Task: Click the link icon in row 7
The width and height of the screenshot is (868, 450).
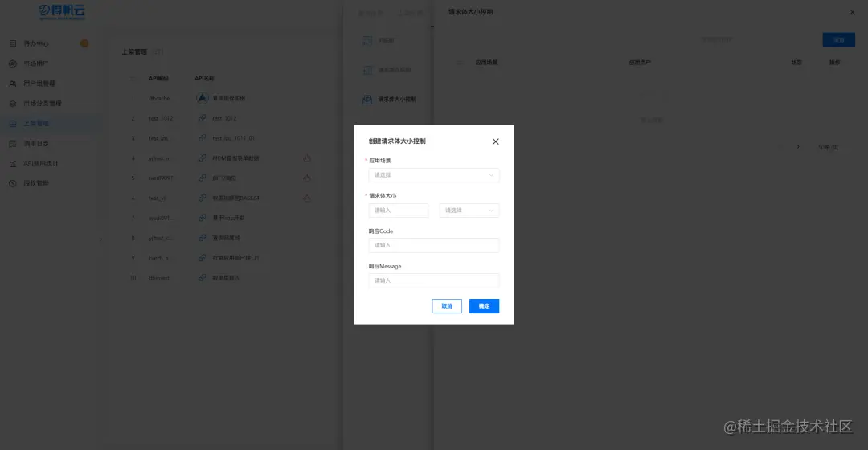Action: (202, 218)
